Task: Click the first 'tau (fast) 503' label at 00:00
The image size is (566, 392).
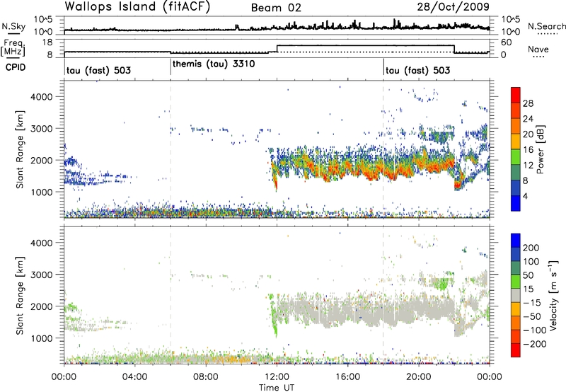Action: tap(98, 70)
